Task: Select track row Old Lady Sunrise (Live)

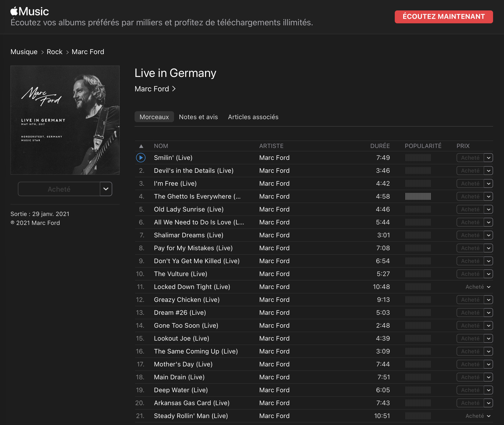Action: [x=314, y=209]
